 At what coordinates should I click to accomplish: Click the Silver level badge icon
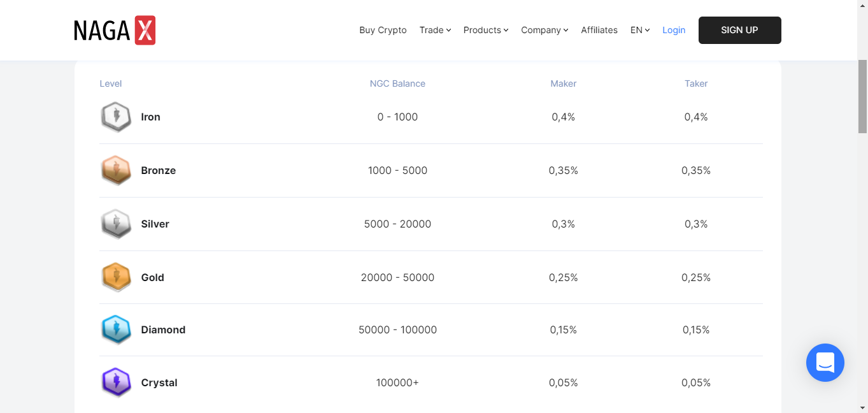pyautogui.click(x=116, y=224)
